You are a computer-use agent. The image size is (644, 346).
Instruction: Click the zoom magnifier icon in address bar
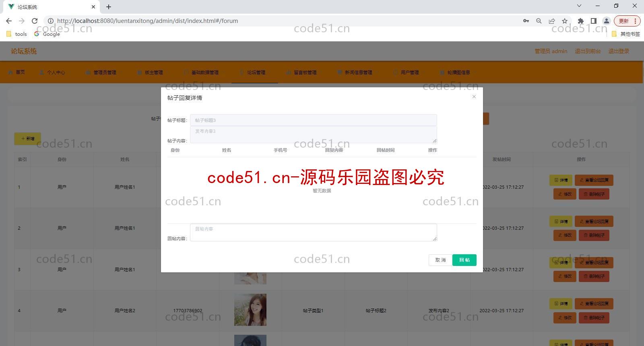pyautogui.click(x=539, y=21)
